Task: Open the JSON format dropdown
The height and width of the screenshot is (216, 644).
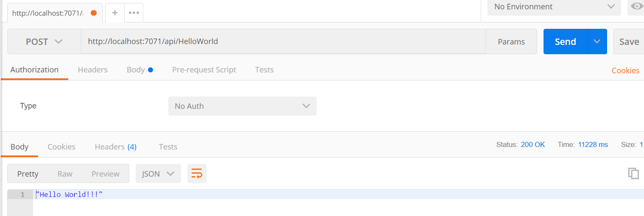Action: [x=158, y=174]
